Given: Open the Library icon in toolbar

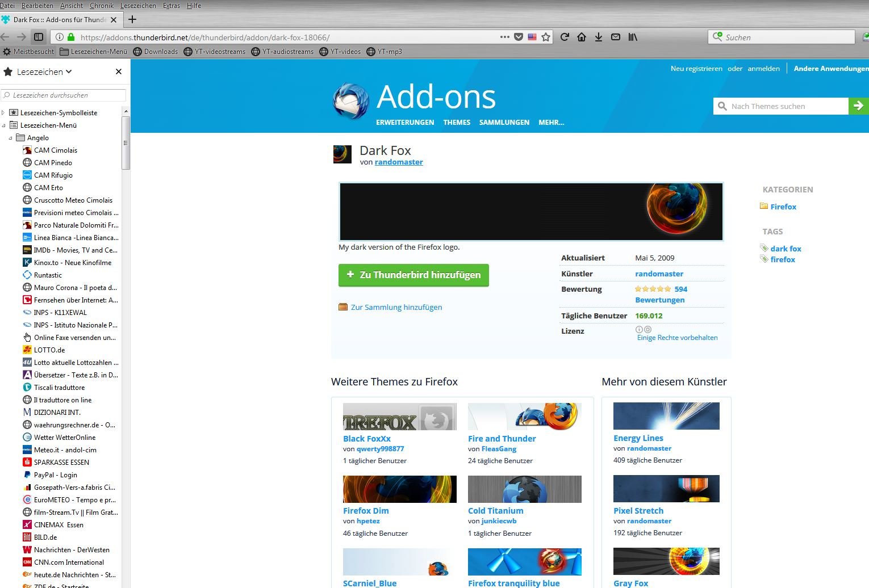Looking at the screenshot, I should (633, 37).
